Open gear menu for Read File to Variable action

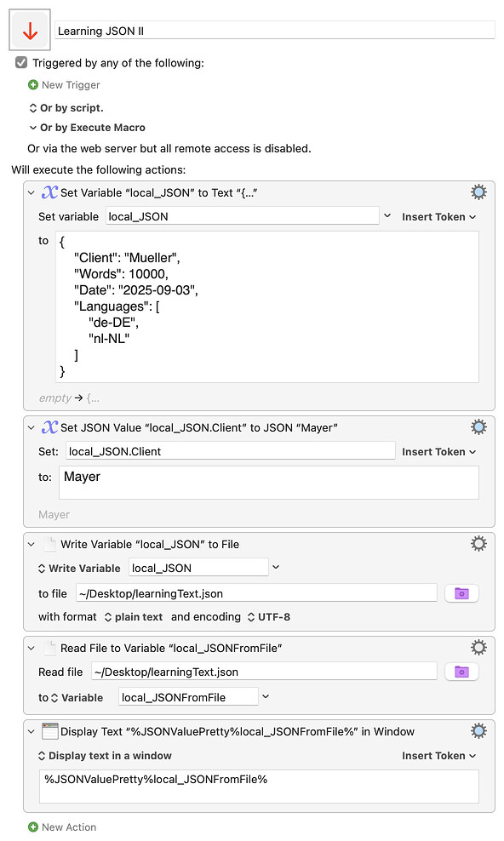pos(478,648)
